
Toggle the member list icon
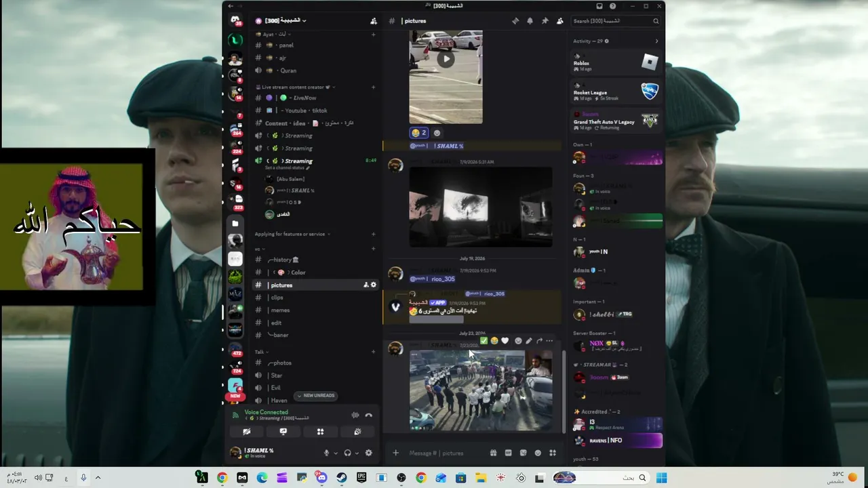(560, 21)
